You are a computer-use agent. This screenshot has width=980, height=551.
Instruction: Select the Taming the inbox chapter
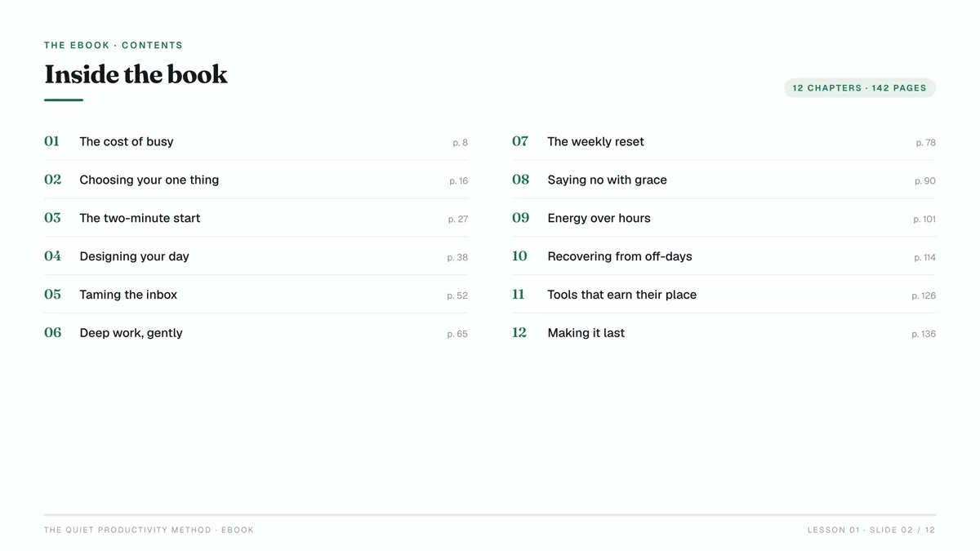(256, 295)
